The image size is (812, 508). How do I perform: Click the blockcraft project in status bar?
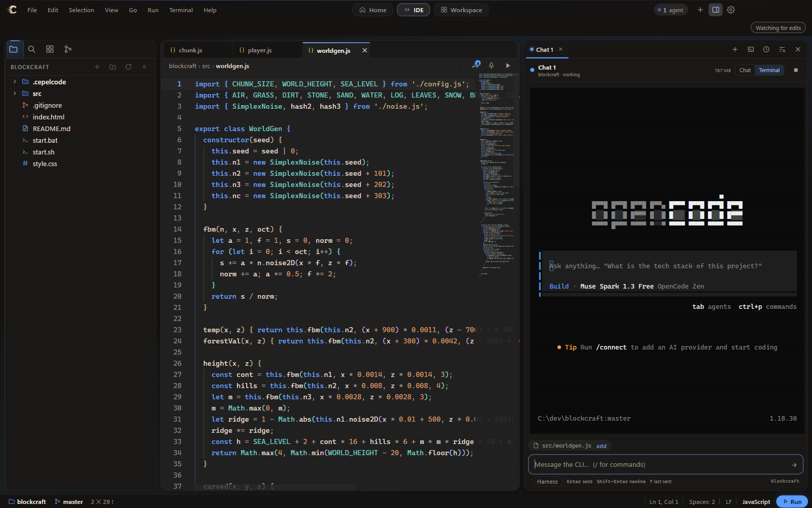(27, 501)
